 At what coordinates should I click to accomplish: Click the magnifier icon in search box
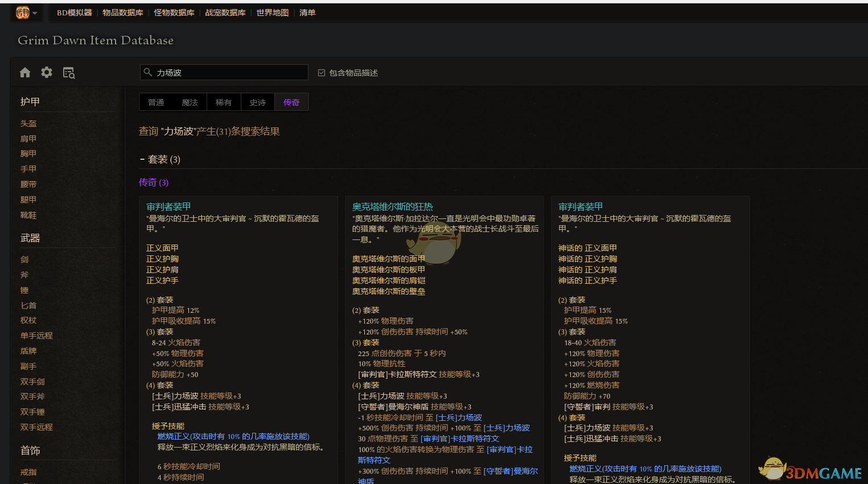(148, 72)
